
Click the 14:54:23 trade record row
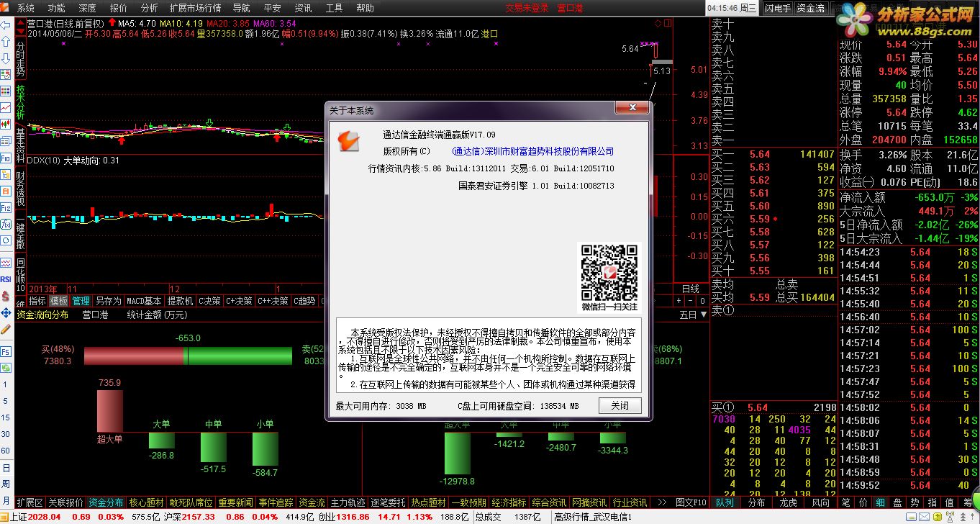pos(909,252)
